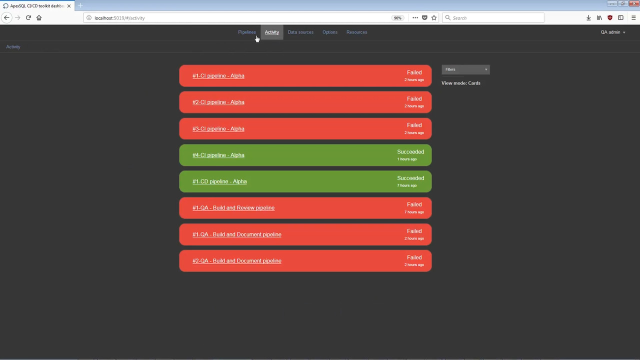Reload the page with the refresh icon

pyautogui.click(x=28, y=18)
